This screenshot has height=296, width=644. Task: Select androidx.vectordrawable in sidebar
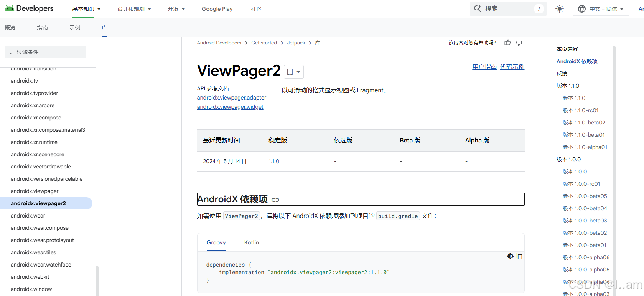click(x=41, y=167)
